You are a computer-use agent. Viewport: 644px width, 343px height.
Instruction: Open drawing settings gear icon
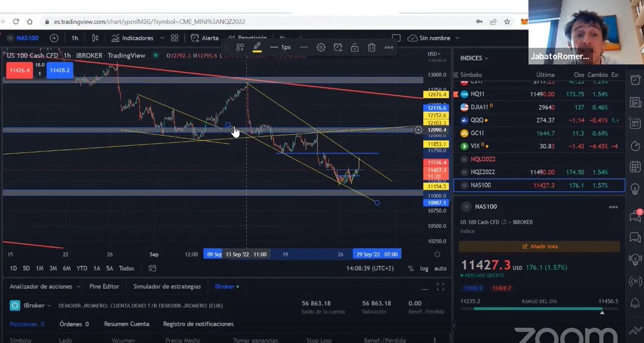(x=321, y=47)
